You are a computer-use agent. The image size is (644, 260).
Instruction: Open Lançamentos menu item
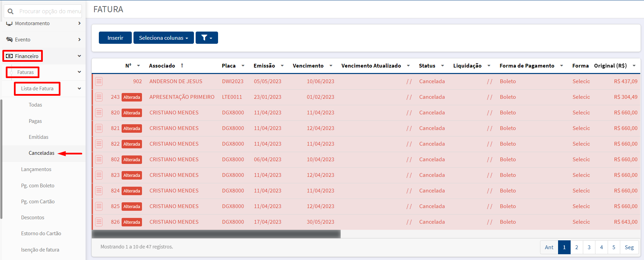point(36,169)
